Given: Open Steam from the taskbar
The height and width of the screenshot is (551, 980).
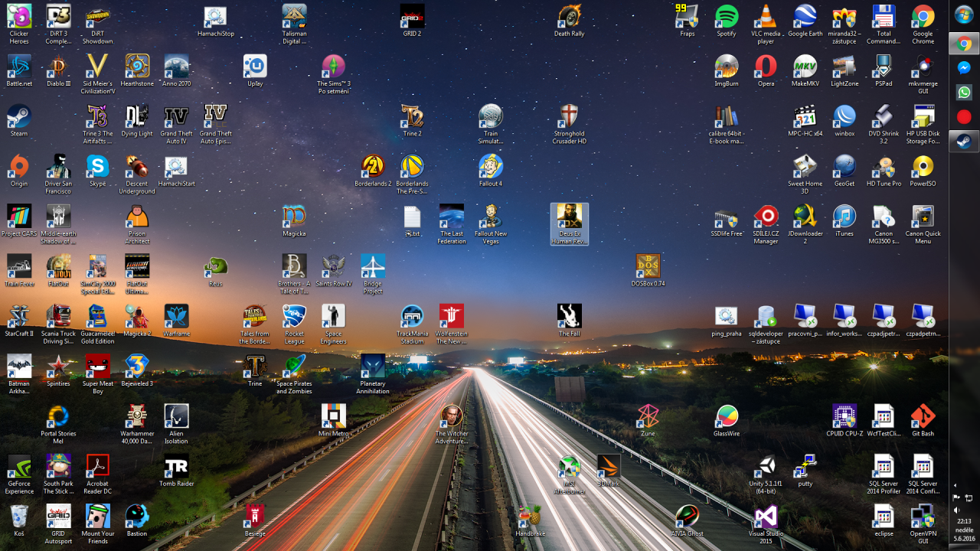Looking at the screenshot, I should (964, 142).
